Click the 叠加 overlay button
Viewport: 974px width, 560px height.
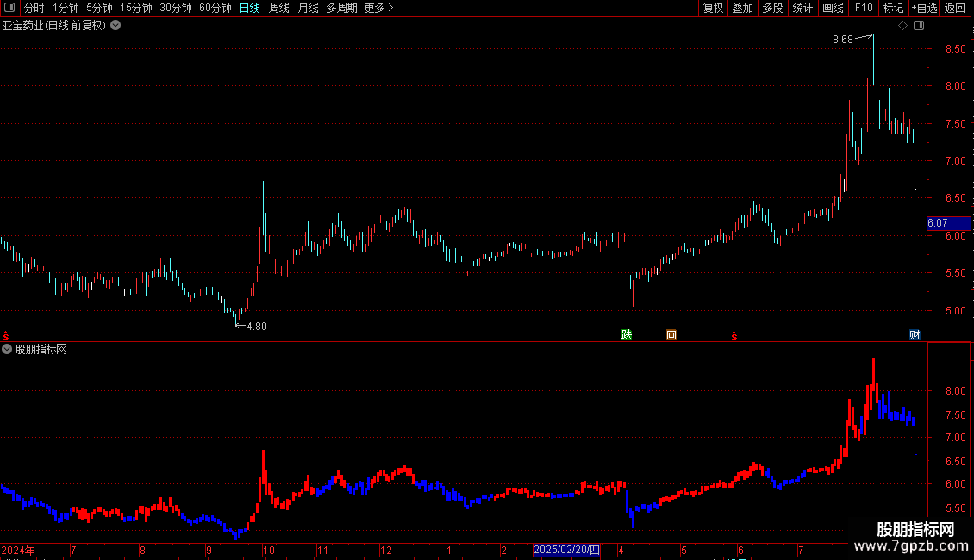pyautogui.click(x=742, y=8)
